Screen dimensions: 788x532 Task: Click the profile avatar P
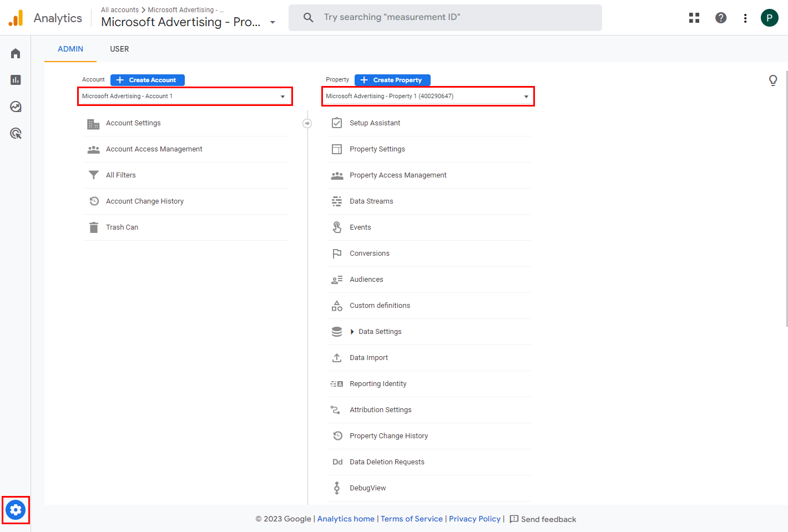click(x=769, y=18)
